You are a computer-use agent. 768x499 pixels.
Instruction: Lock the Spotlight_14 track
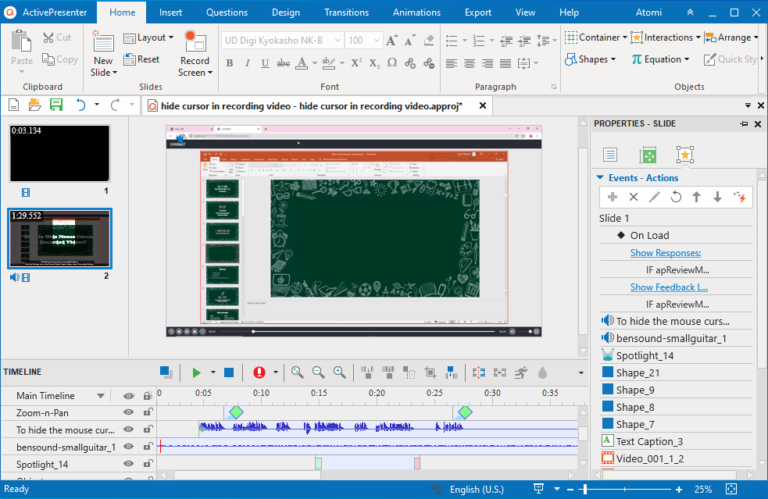(x=147, y=464)
